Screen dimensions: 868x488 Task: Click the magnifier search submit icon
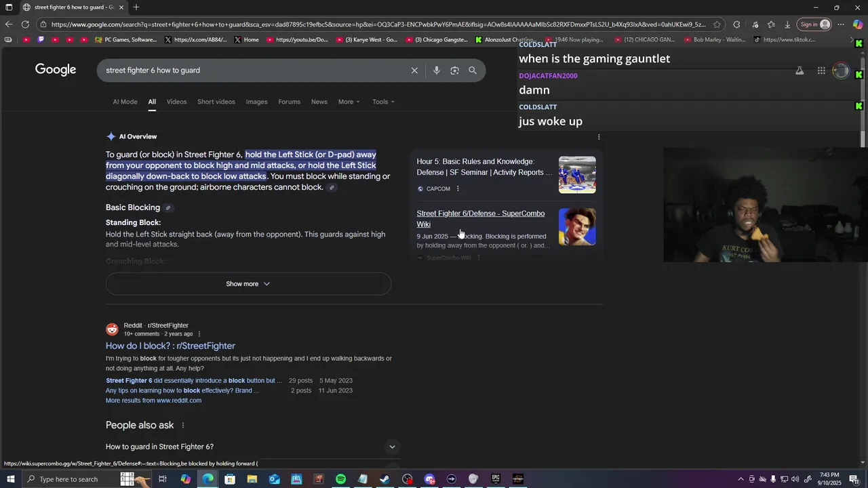pyautogui.click(x=473, y=70)
